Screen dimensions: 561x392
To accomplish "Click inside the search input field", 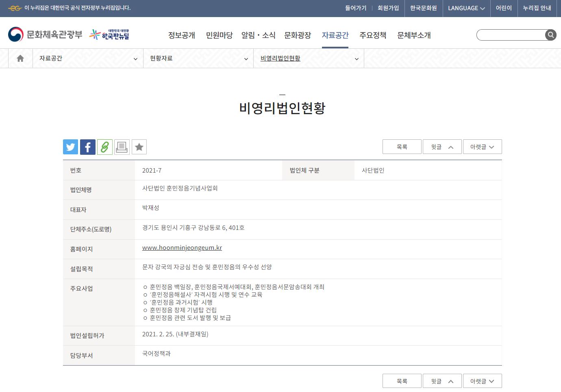I will pyautogui.click(x=511, y=35).
